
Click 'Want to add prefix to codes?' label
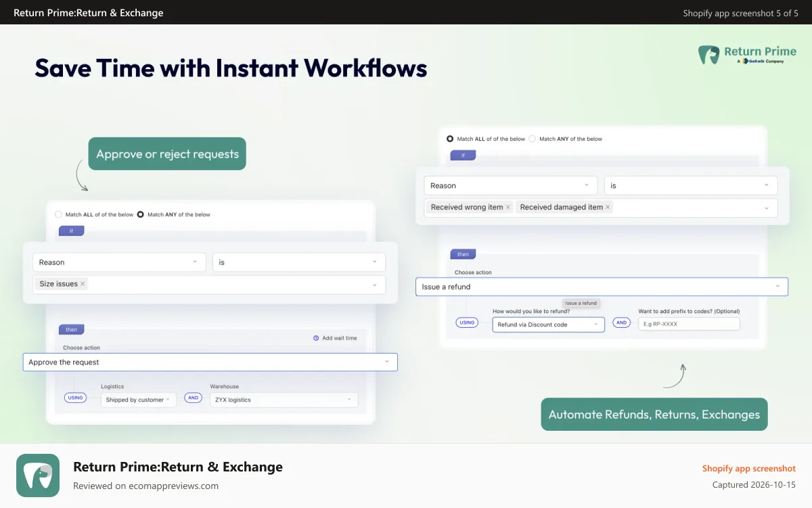pos(689,312)
